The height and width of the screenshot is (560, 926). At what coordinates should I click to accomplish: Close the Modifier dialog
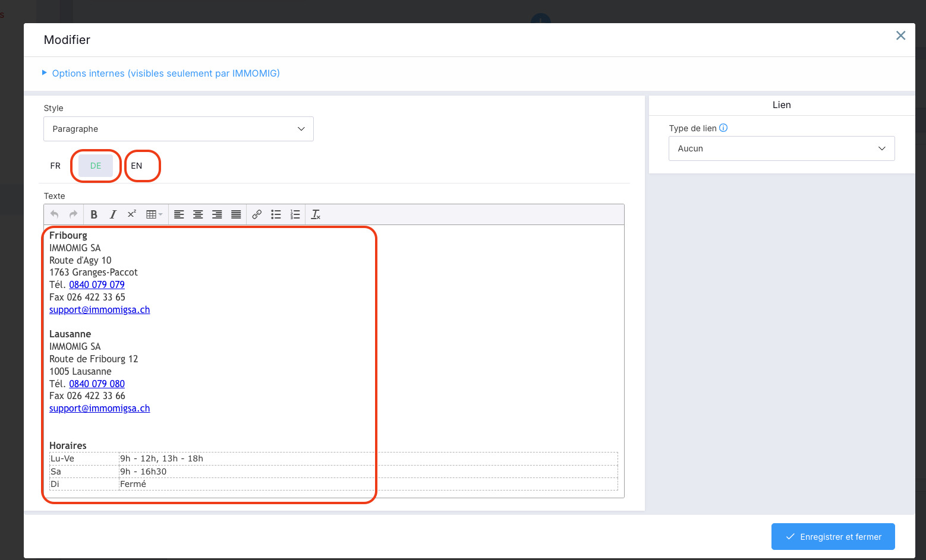pos(900,36)
